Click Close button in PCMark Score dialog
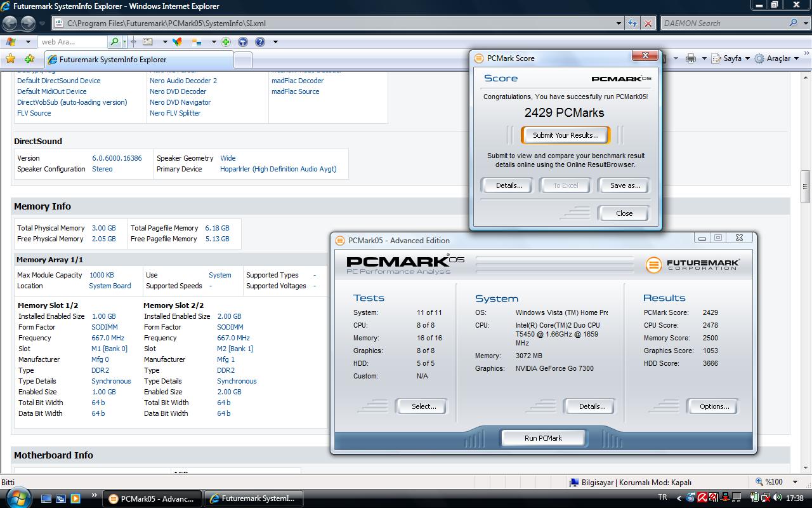Screen dimensions: 812x508 (x=624, y=213)
